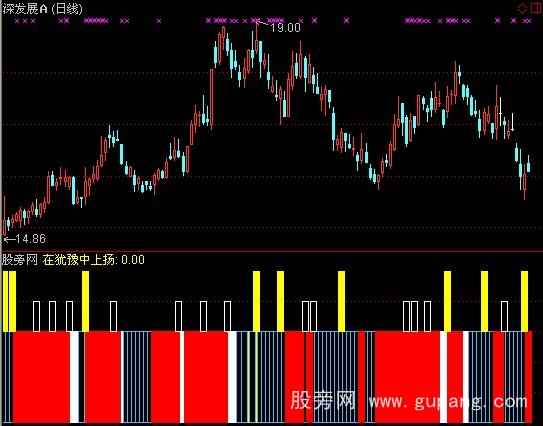Click the first purple x marker at top left
543x426 pixels.
pyautogui.click(x=17, y=21)
